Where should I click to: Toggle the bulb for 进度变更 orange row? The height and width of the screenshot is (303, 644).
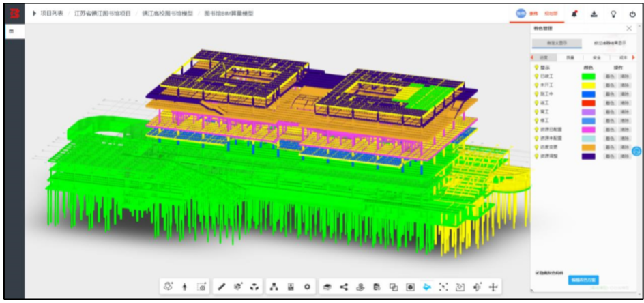tap(536, 147)
